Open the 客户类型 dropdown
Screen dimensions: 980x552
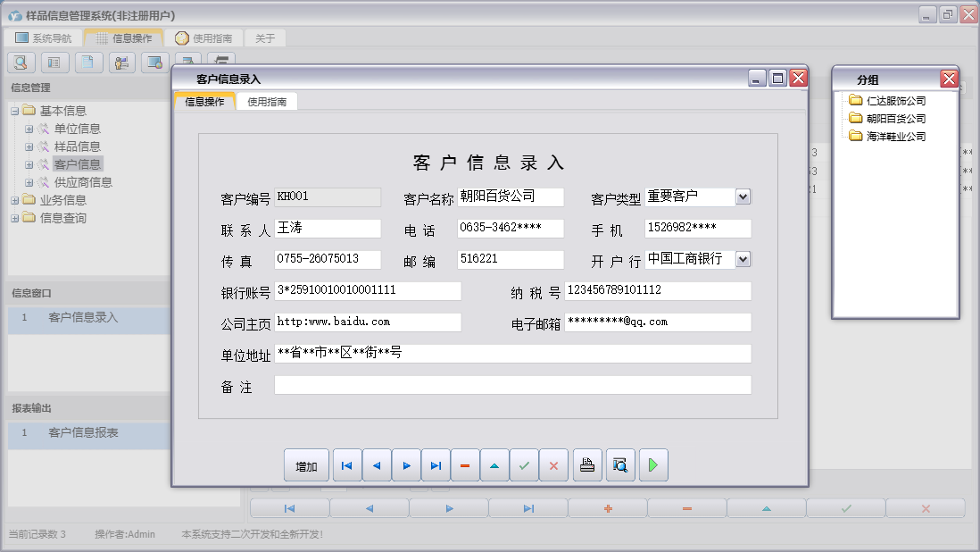point(743,197)
